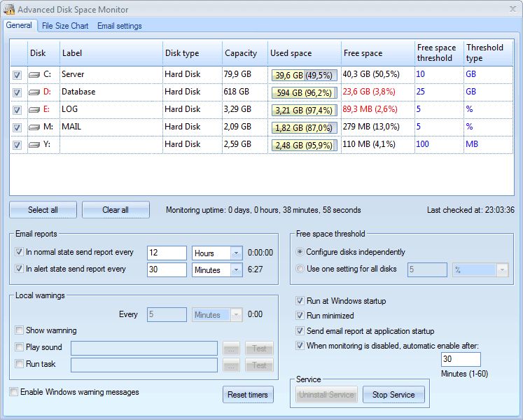The width and height of the screenshot is (523, 420).
Task: Click the drive Y: disk icon
Action: [x=35, y=144]
